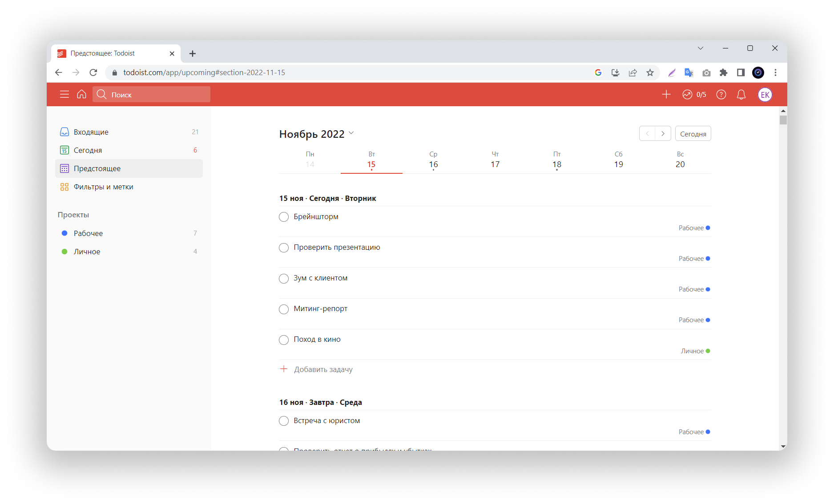Viewport: 834px width, 504px height.
Task: Open the feather pen extension
Action: coord(672,72)
